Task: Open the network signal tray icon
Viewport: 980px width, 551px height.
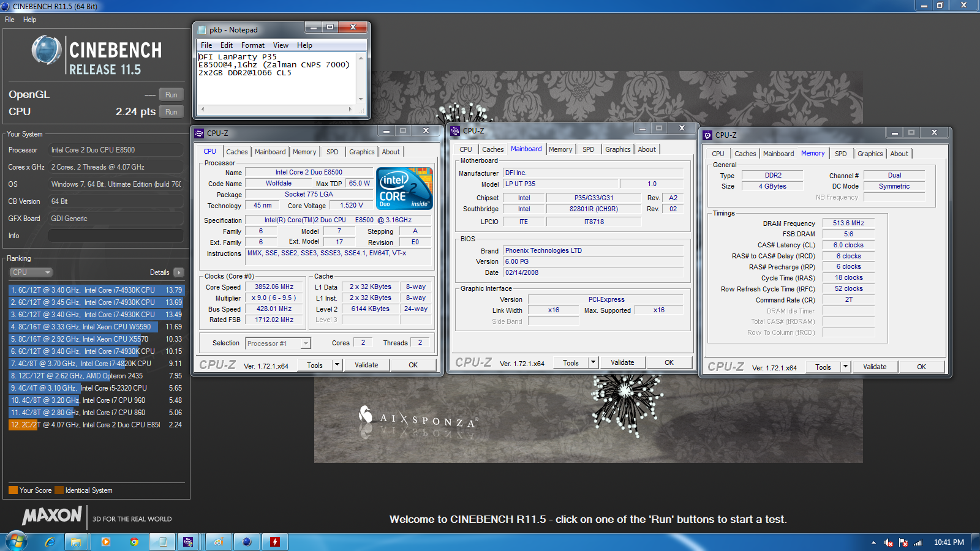Action: coord(918,542)
